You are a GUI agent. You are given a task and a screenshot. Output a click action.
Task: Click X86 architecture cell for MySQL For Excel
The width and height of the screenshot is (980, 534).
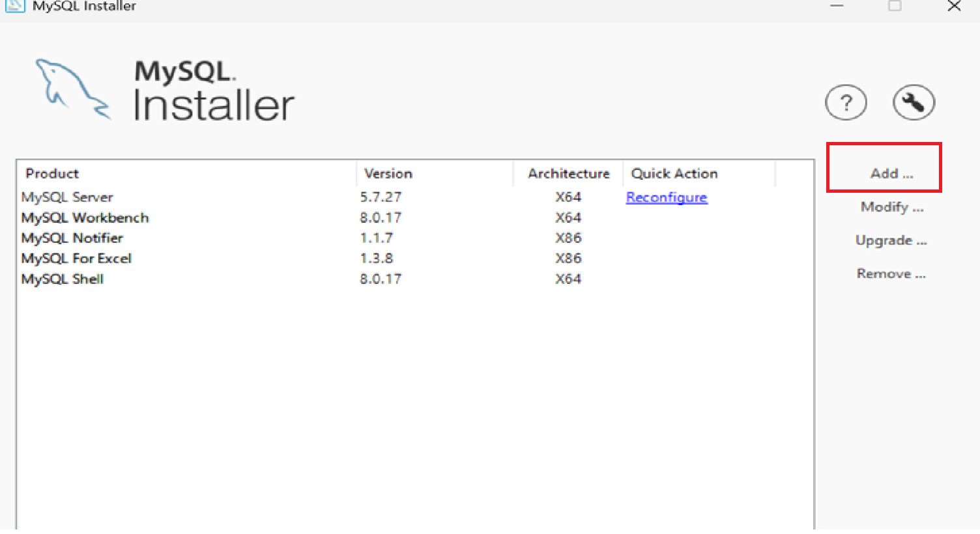pyautogui.click(x=568, y=259)
